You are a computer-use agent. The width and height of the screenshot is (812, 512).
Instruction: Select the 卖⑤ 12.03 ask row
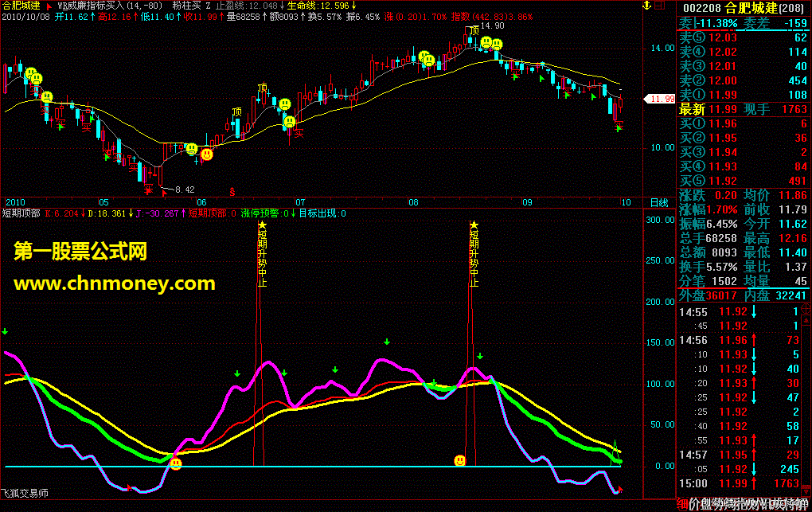click(743, 38)
